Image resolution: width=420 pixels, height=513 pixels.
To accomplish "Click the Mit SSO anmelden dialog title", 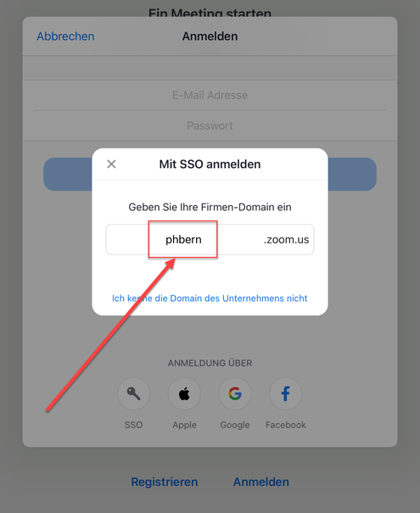I will pos(210,164).
